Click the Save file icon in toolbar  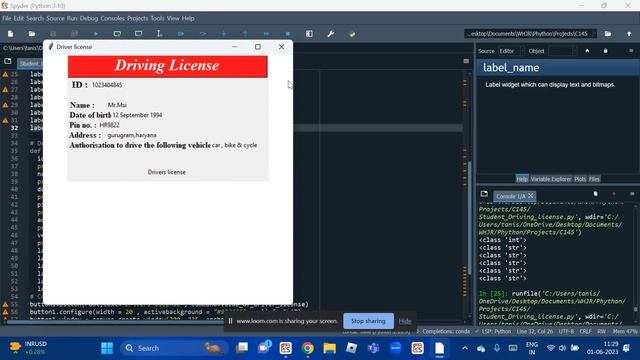click(53, 34)
